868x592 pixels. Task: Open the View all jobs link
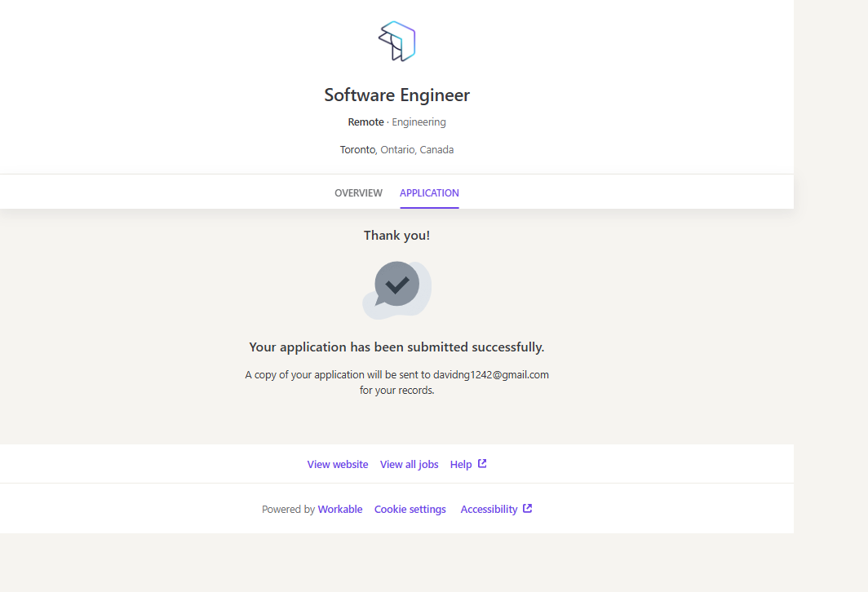[409, 465]
